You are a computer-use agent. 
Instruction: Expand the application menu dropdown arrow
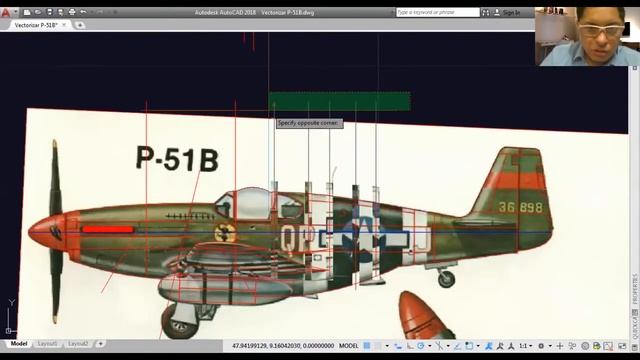click(16, 12)
